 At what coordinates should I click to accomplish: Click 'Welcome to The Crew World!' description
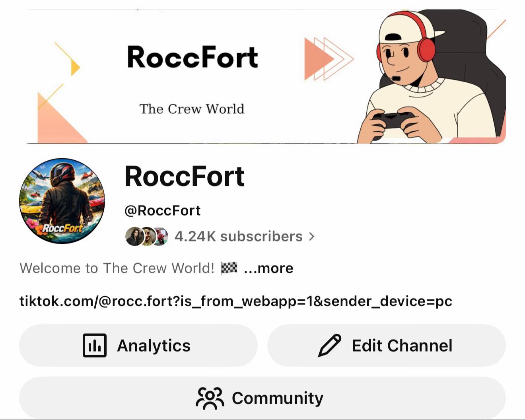117,268
